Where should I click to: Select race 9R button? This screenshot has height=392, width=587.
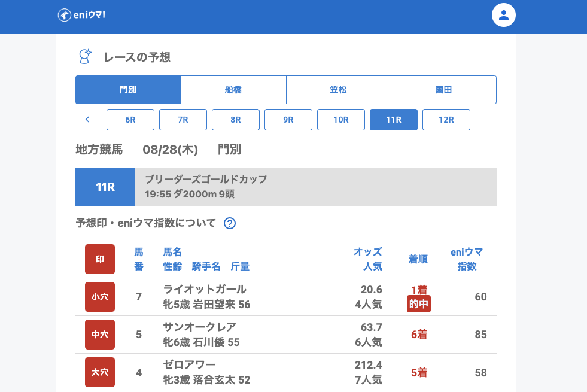tap(288, 120)
